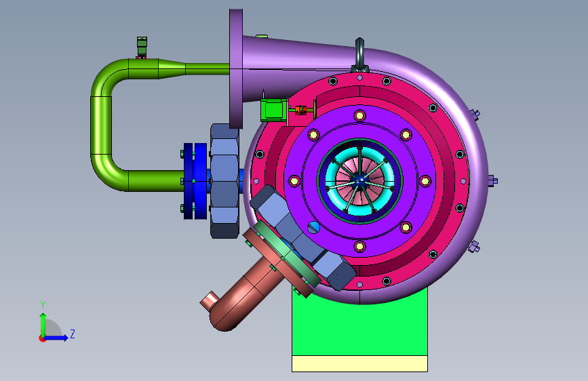Select the dark blue pipe flange pair

pos(195,181)
